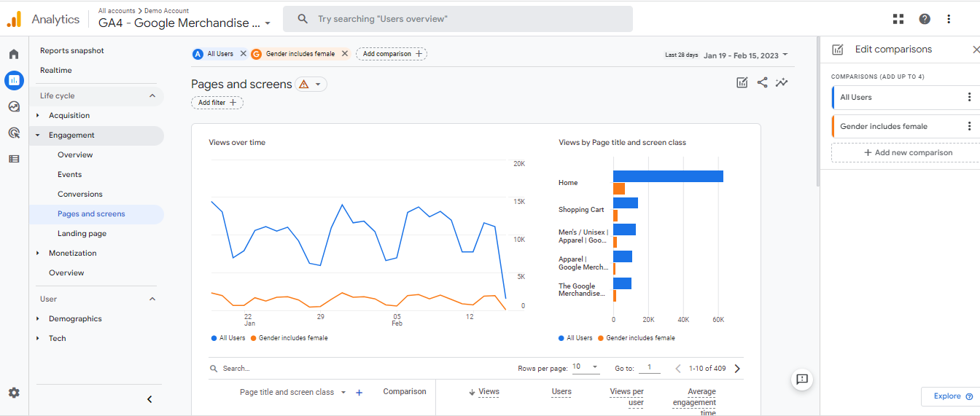
Task: Open Admin settings gear icon
Action: tap(14, 393)
